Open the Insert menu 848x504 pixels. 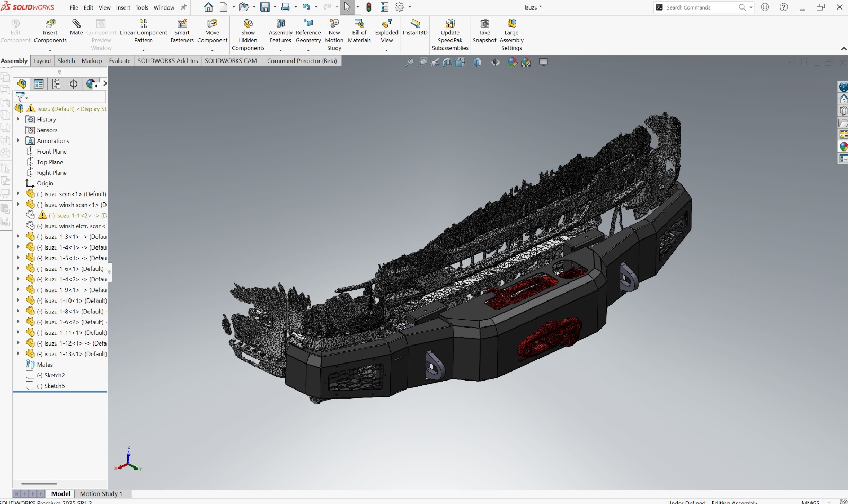point(123,7)
